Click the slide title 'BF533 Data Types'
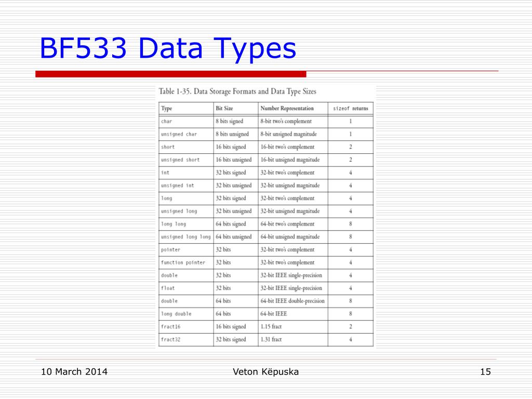This screenshot has height=399, width=532. coord(168,48)
